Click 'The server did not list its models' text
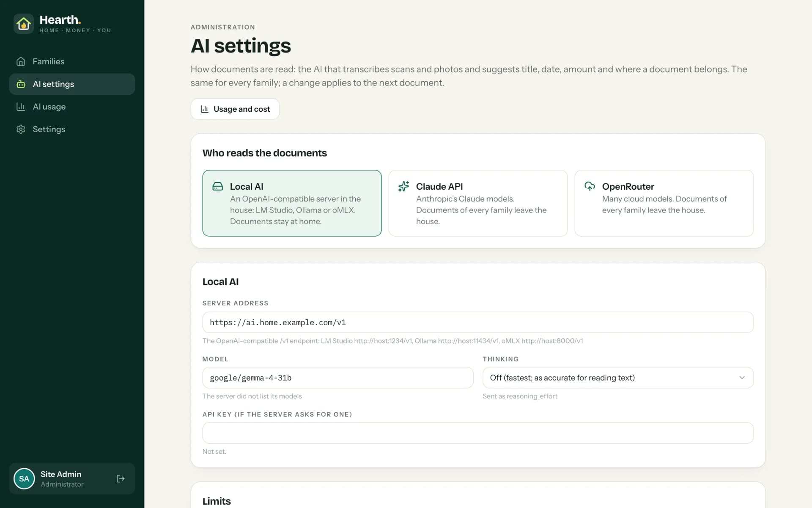 click(252, 396)
